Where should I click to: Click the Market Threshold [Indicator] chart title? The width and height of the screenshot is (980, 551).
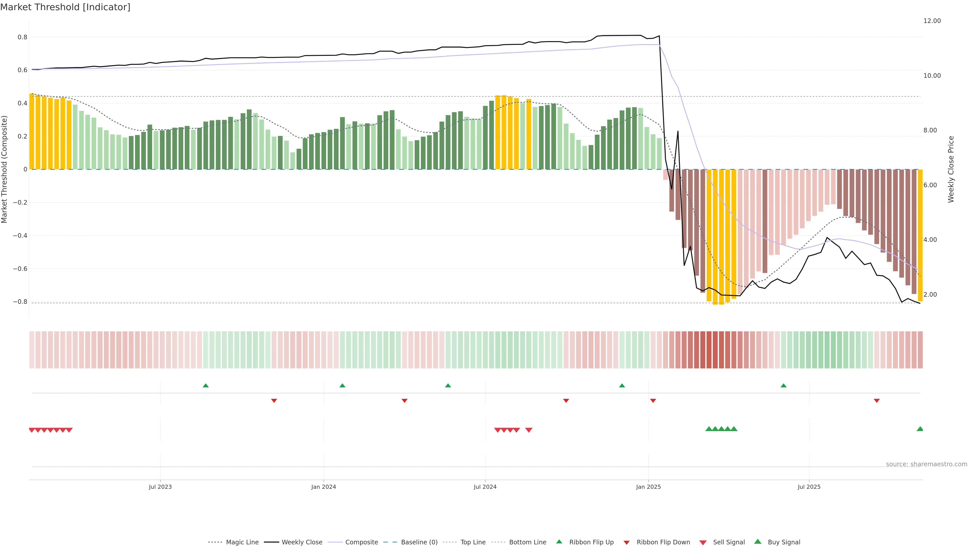(x=65, y=7)
